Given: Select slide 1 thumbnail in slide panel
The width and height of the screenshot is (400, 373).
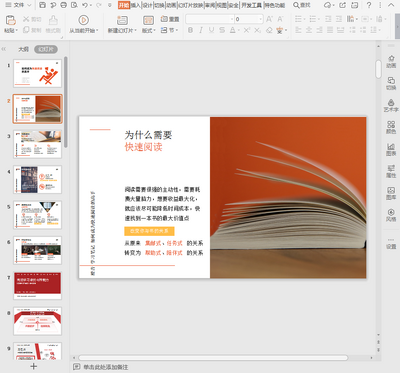Looking at the screenshot, I should coord(37,73).
